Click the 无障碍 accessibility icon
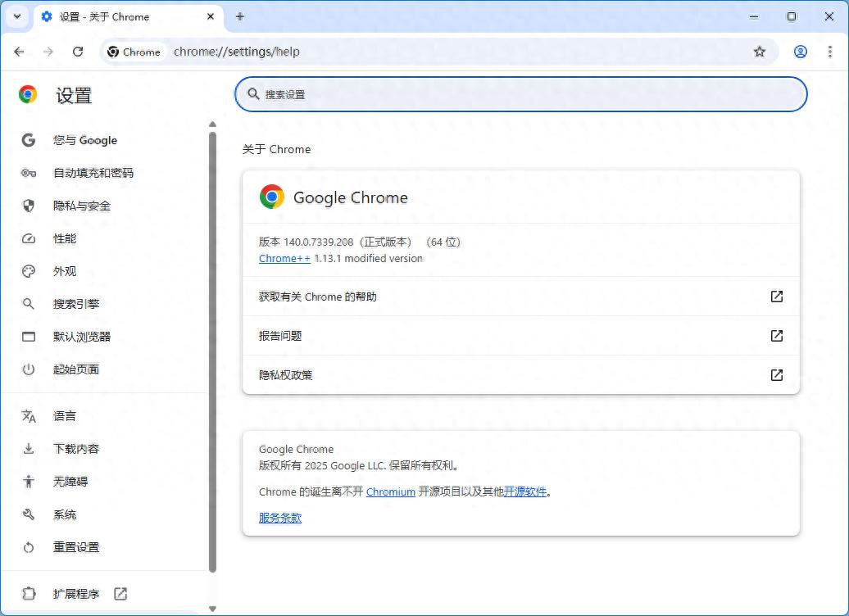The image size is (849, 616). point(29,481)
